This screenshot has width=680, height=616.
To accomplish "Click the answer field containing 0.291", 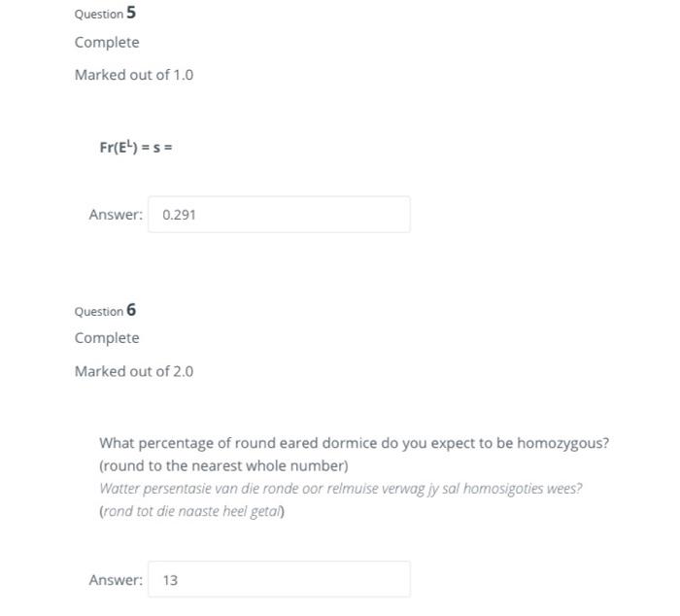I will click(x=279, y=215).
